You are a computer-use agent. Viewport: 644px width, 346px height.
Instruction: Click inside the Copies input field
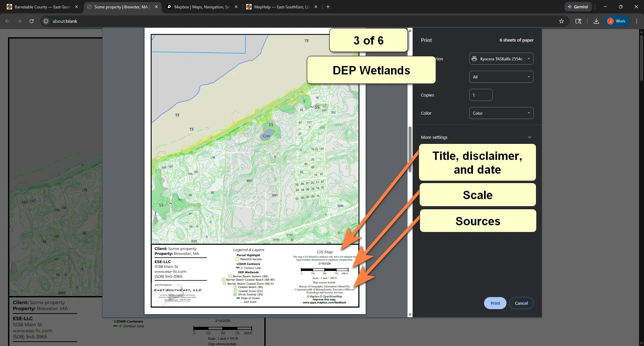click(x=481, y=95)
